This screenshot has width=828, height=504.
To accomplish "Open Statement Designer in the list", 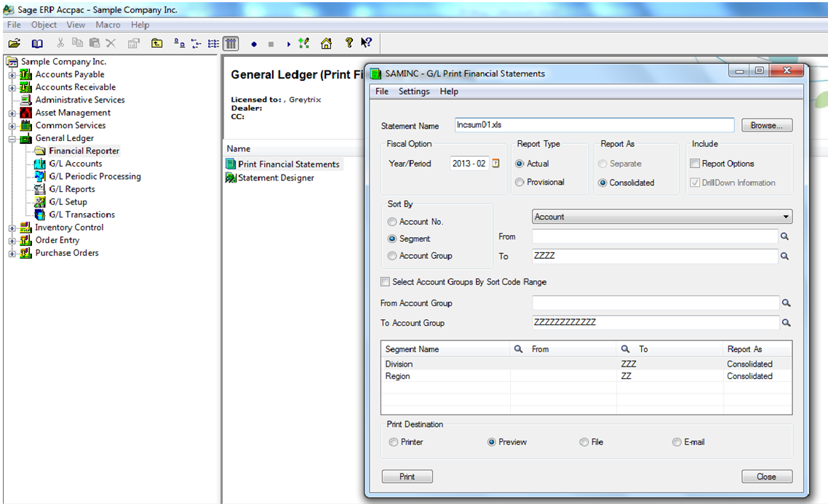I will coord(276,178).
